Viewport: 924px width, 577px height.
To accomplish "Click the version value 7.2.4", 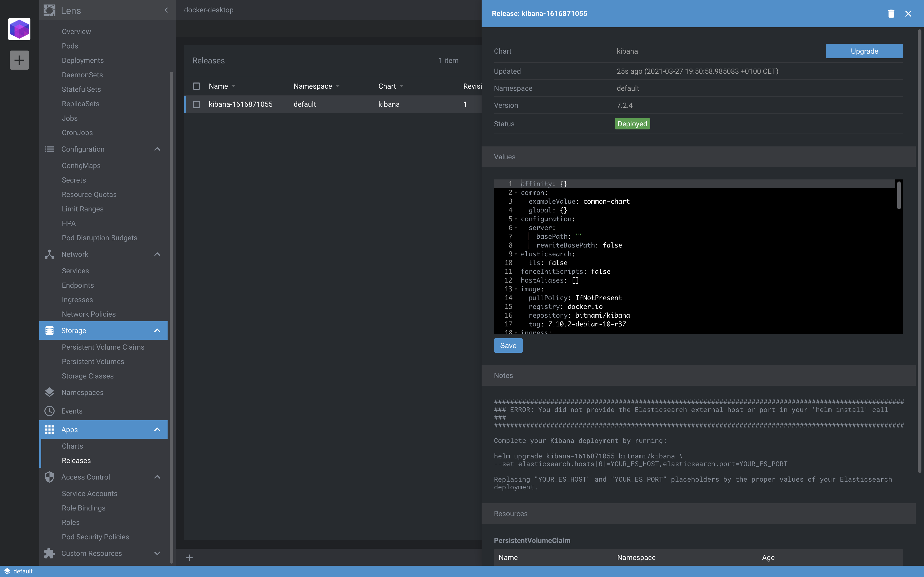I will [624, 105].
